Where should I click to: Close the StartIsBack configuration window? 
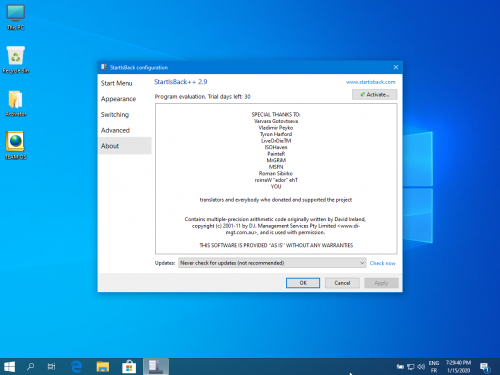click(x=396, y=67)
